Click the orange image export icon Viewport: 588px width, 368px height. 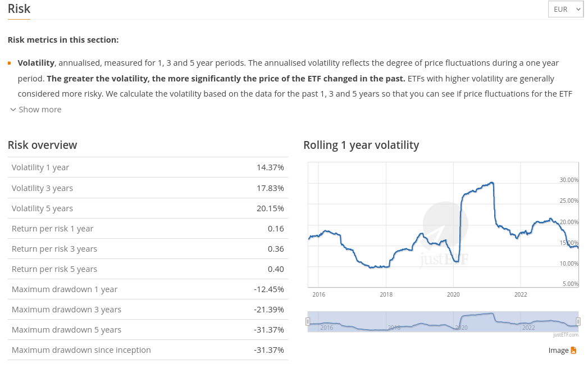tap(573, 351)
